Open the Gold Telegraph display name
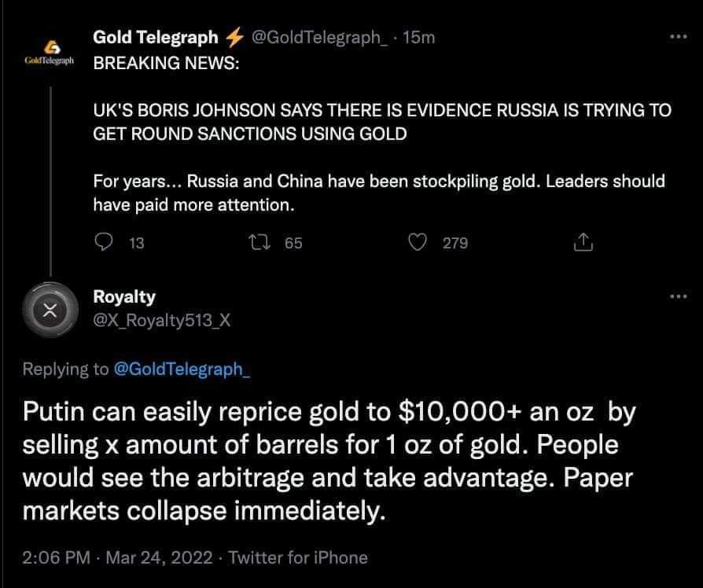Viewport: 703px width, 588px height. (x=156, y=37)
